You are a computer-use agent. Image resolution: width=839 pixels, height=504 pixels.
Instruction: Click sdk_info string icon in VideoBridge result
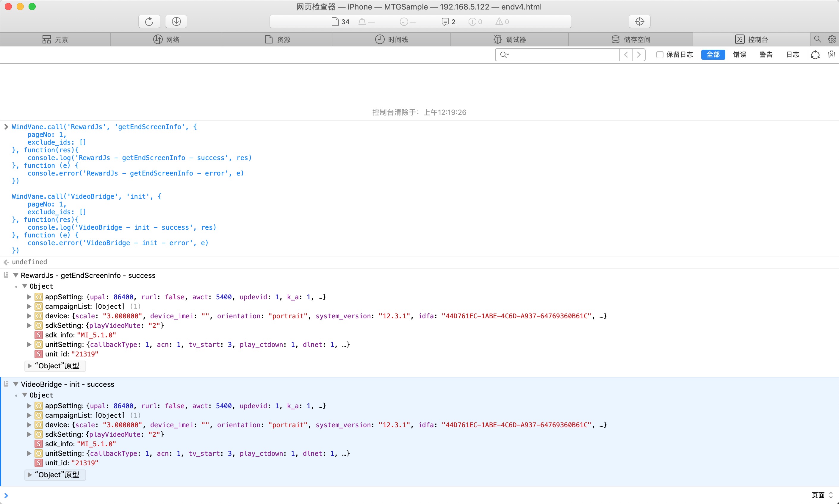pos(39,444)
